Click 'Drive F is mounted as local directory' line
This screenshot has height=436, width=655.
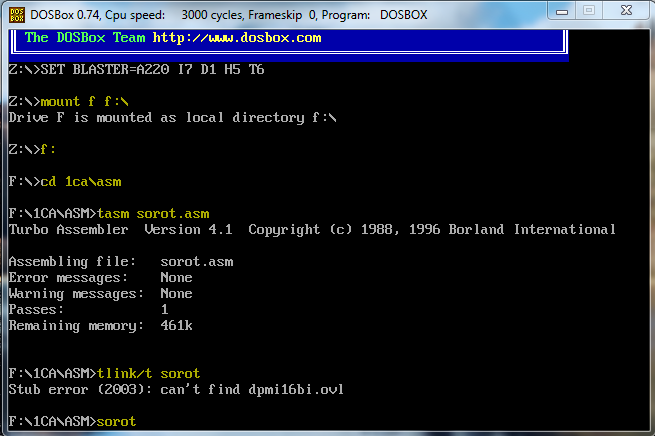coord(173,118)
